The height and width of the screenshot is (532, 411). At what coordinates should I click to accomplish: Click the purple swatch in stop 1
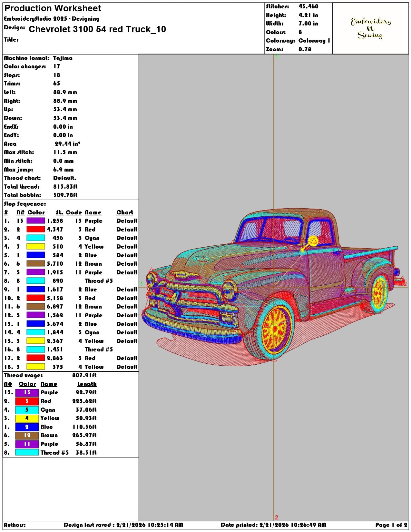click(35, 221)
